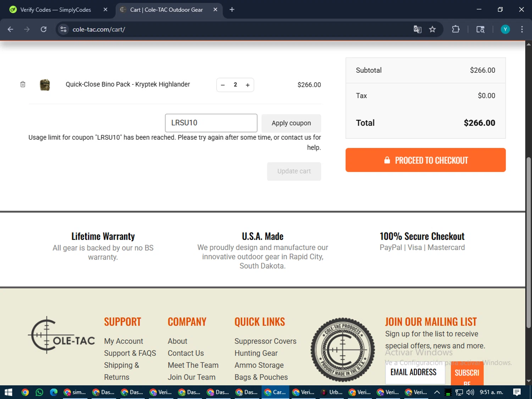The height and width of the screenshot is (399, 532).
Task: Proceed to checkout
Action: click(426, 160)
